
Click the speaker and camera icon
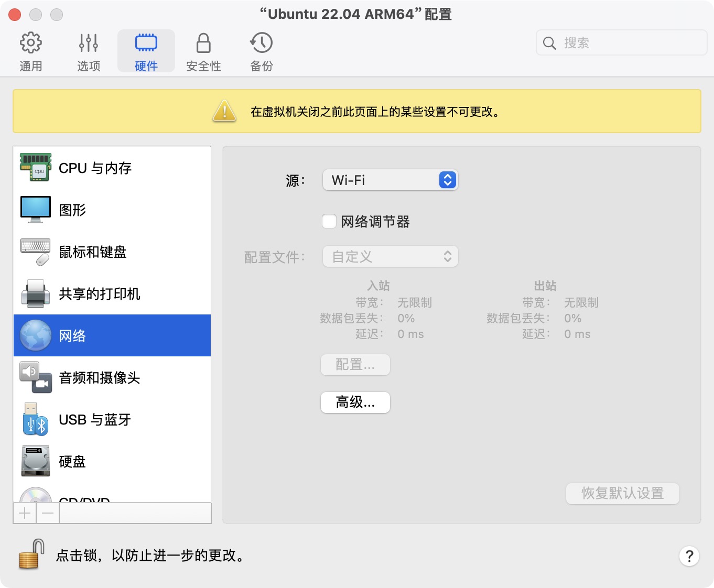[36, 377]
